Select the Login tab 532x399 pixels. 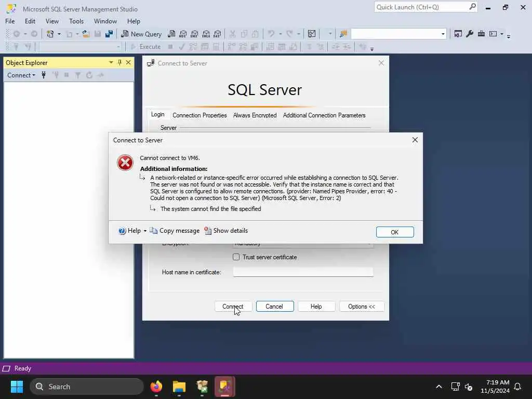158,115
